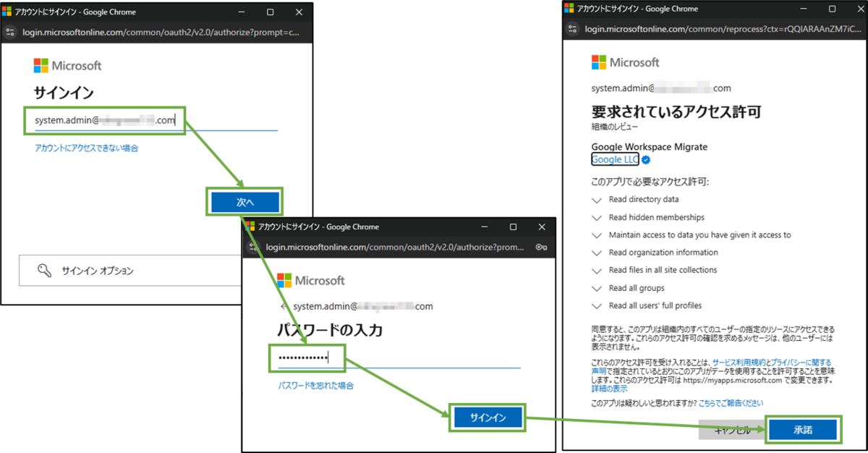Expand Read all users' full profiles permission
Screen dimensions: 868x453
click(x=597, y=305)
